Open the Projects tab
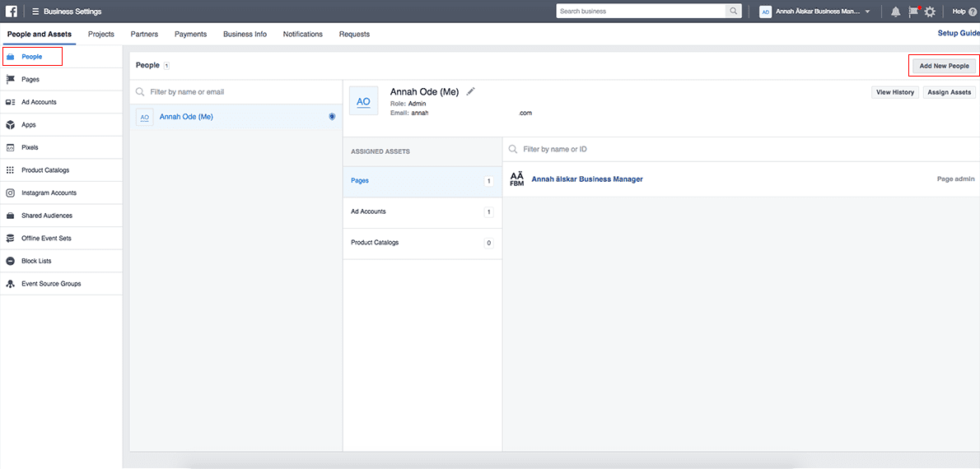Screen dimensions: 980x469 101,35
